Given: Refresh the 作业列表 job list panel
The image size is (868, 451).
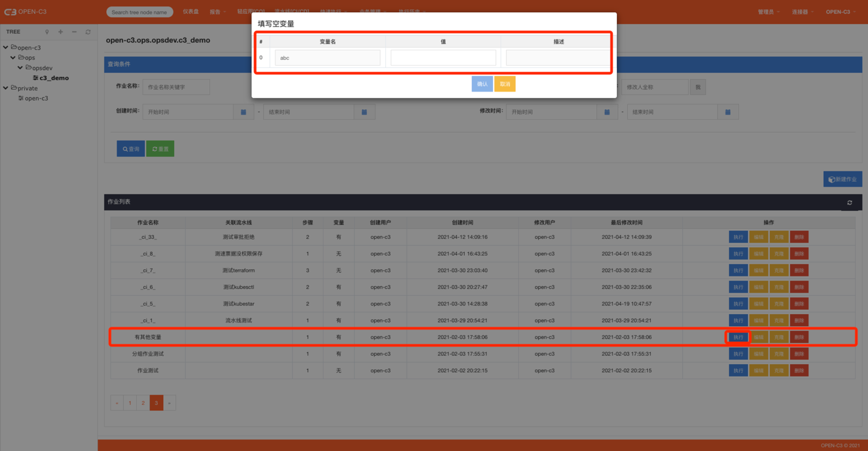Looking at the screenshot, I should 849,202.
